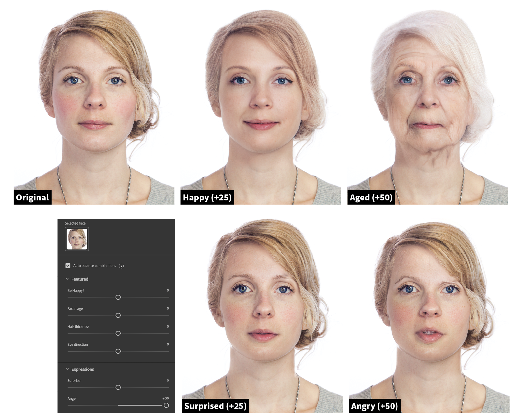
Task: Collapse the Expressions section chevron
Action: pos(67,369)
